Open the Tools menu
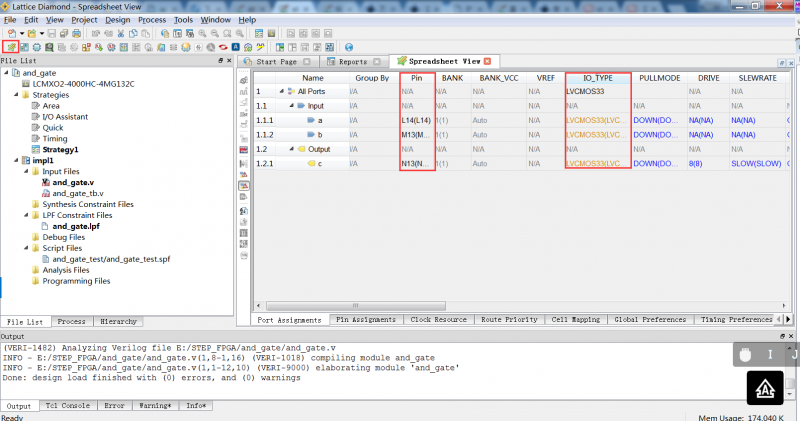The width and height of the screenshot is (800, 421). (183, 19)
